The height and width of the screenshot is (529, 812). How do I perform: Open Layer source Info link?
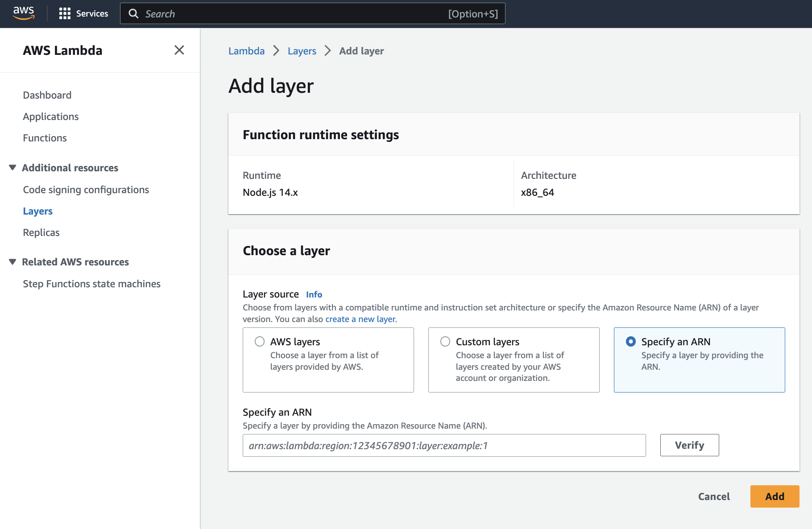pyautogui.click(x=314, y=294)
